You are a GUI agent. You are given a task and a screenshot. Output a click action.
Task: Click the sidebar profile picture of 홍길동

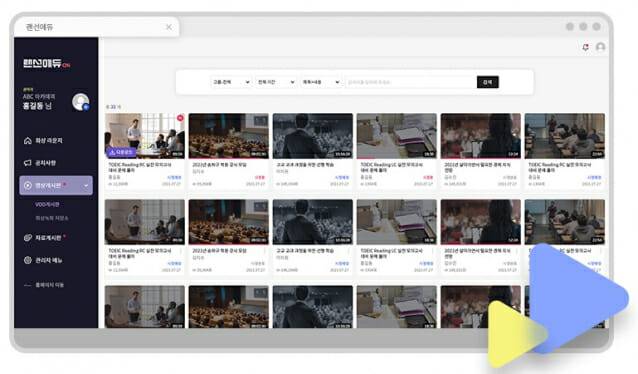click(x=80, y=101)
